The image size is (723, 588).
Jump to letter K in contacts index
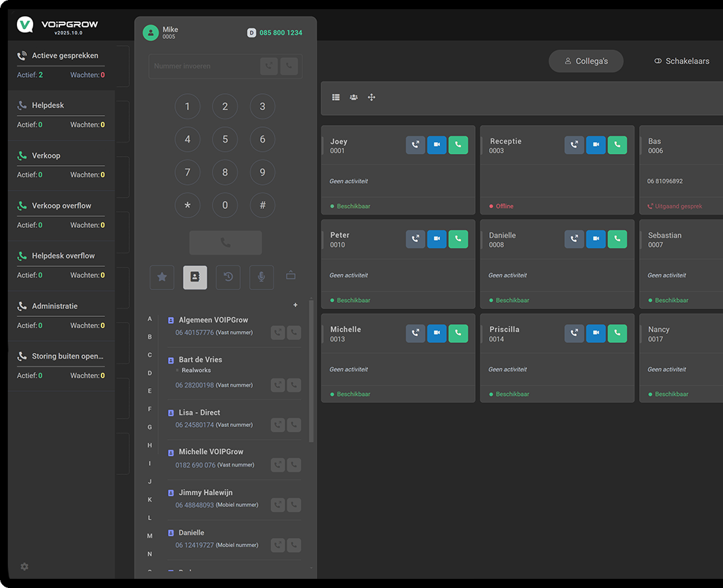[150, 500]
